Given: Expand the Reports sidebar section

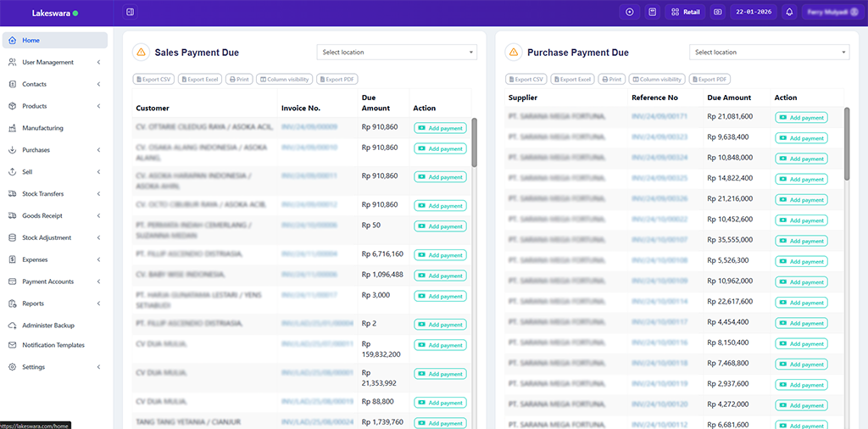Looking at the screenshot, I should point(98,304).
